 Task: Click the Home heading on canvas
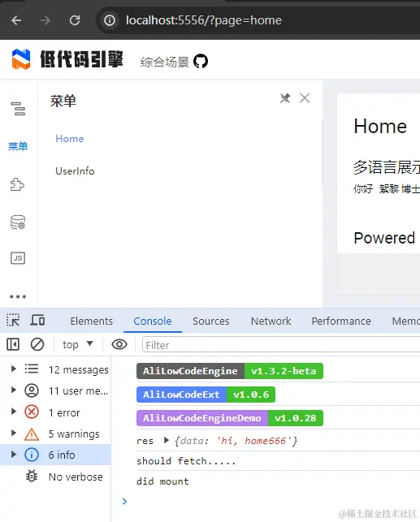click(380, 126)
